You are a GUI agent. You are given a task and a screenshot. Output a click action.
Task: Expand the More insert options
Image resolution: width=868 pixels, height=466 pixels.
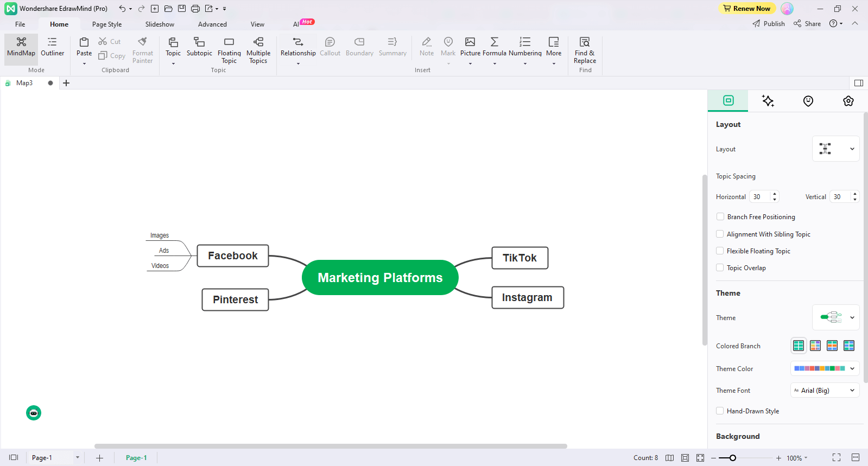(554, 64)
